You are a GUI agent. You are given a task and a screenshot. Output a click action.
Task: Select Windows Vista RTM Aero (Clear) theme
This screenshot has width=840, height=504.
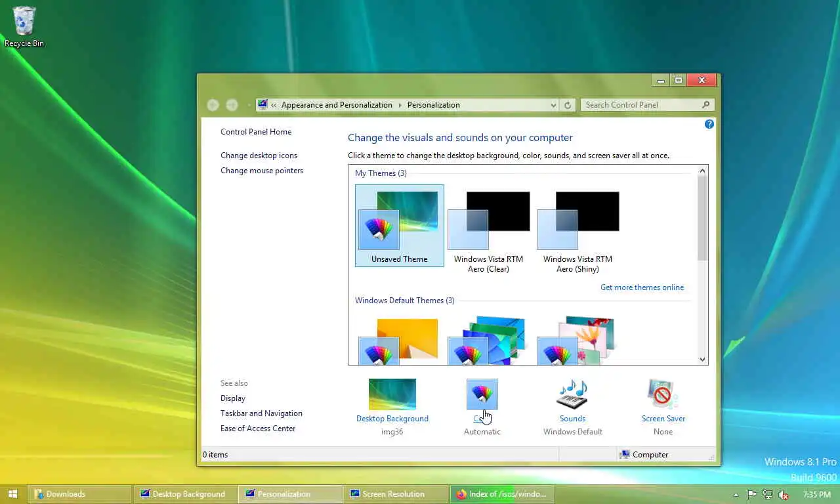[x=489, y=230]
